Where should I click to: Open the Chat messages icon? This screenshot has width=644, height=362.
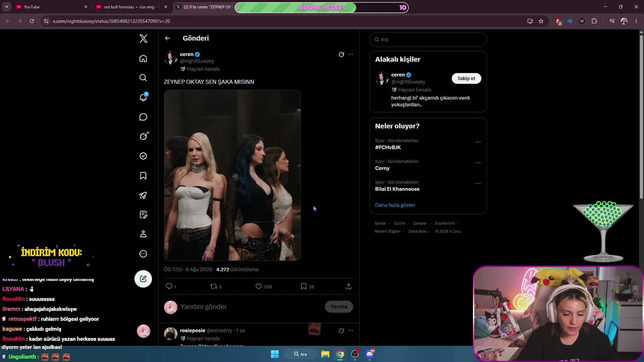coord(143,117)
